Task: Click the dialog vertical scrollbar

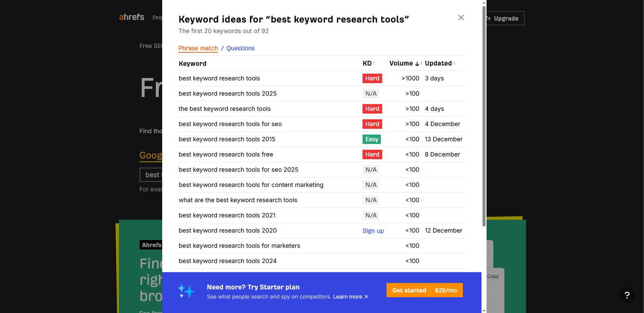Action: (484, 117)
